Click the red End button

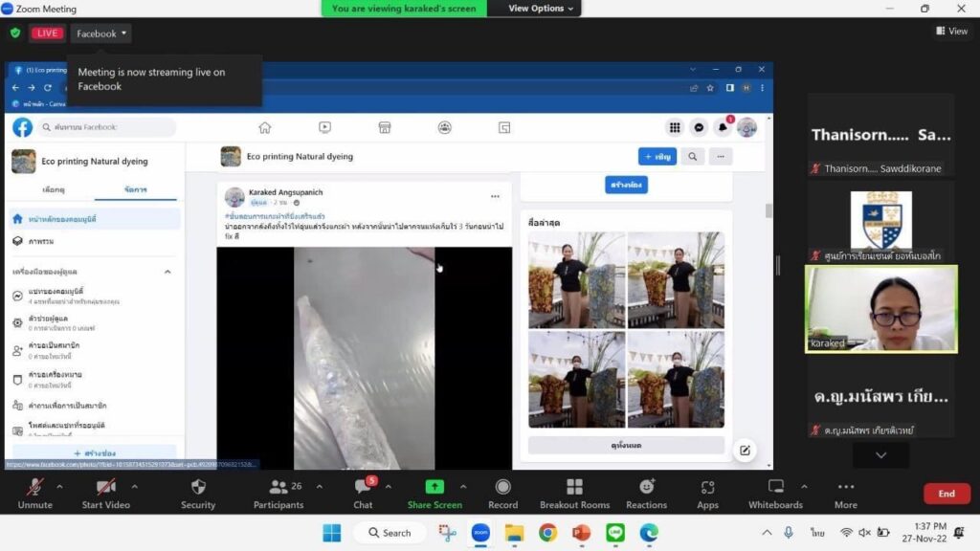[946, 494]
